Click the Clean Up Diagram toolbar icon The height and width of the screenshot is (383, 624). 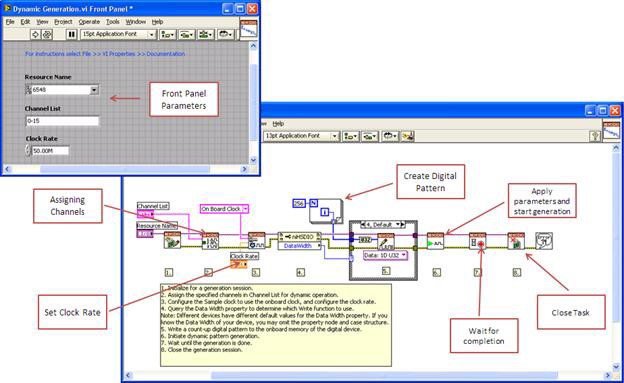click(x=408, y=136)
